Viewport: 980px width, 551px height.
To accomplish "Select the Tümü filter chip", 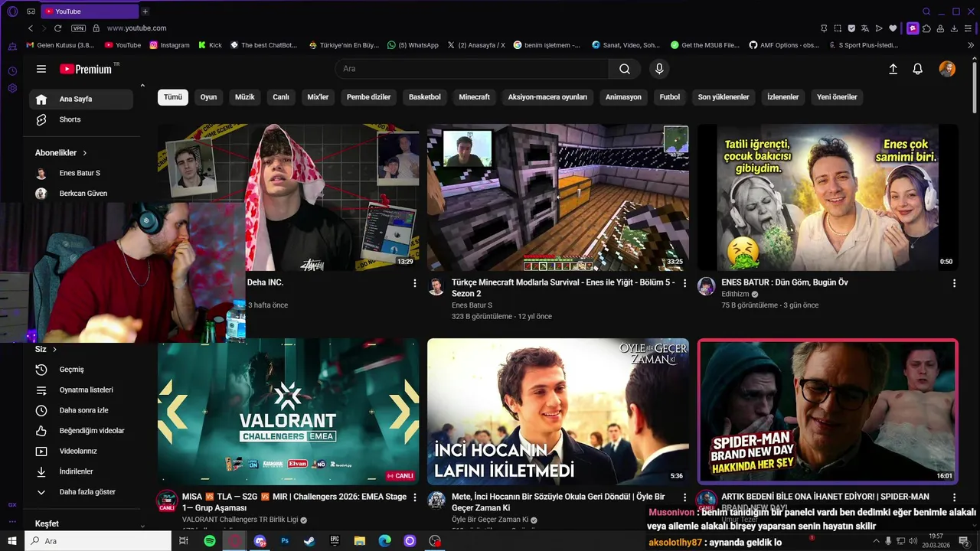I will click(x=173, y=97).
